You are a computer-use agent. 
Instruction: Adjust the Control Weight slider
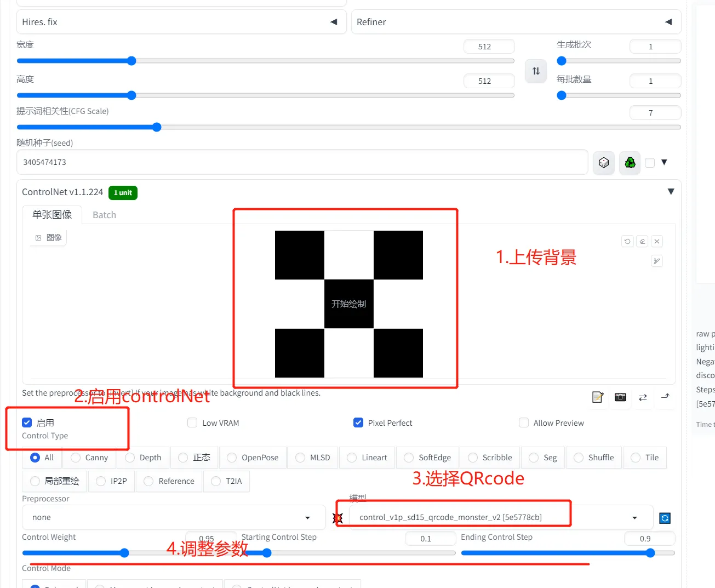[x=129, y=553]
